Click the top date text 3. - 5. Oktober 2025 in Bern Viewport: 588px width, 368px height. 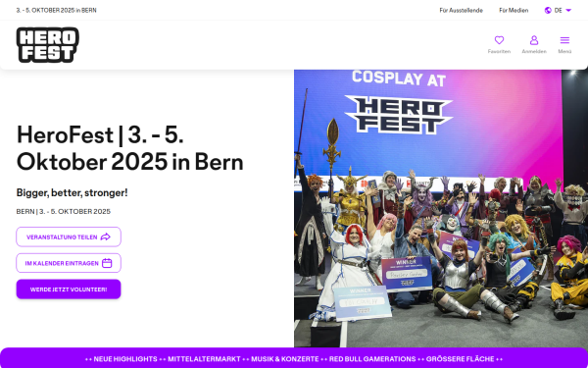tap(56, 11)
